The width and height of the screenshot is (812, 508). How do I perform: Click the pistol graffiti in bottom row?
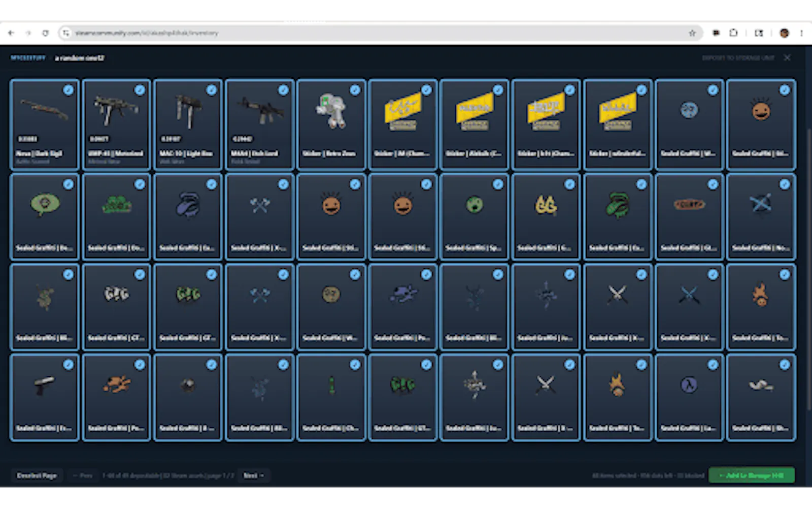45,386
